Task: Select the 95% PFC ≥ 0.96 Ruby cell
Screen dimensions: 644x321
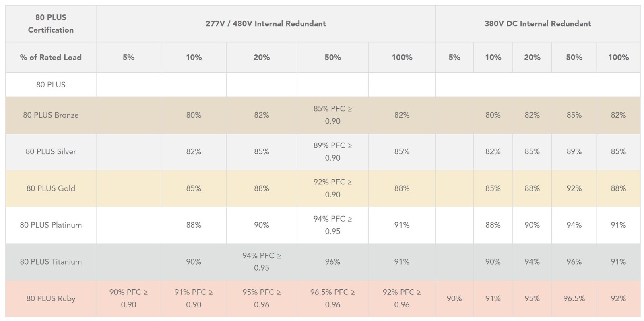Action: pos(262,298)
